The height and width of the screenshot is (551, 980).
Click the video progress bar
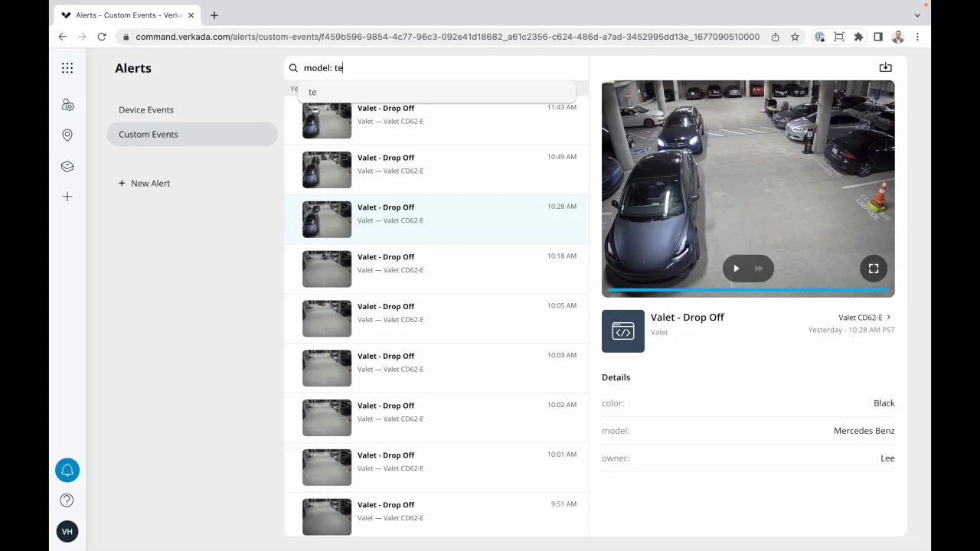pyautogui.click(x=748, y=290)
